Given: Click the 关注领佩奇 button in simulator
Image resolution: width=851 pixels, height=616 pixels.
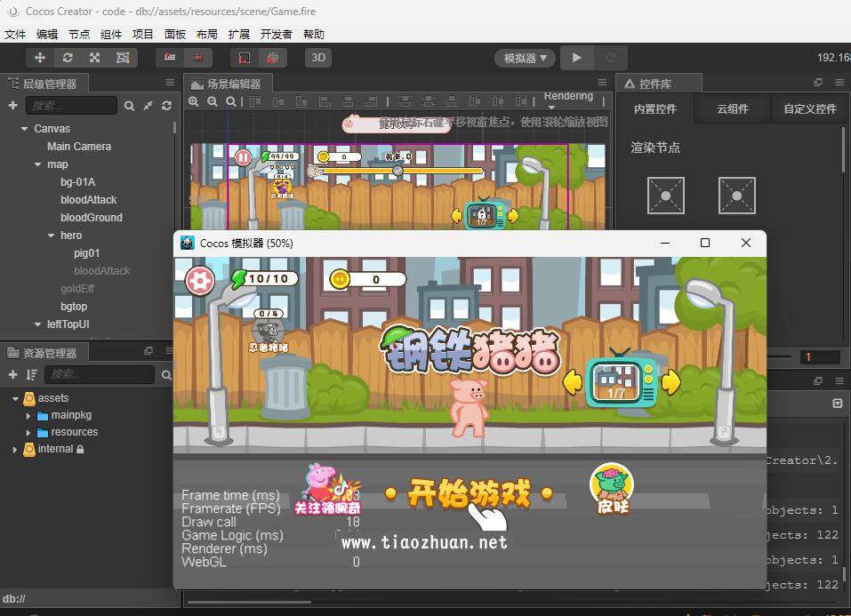Looking at the screenshot, I should tap(327, 489).
